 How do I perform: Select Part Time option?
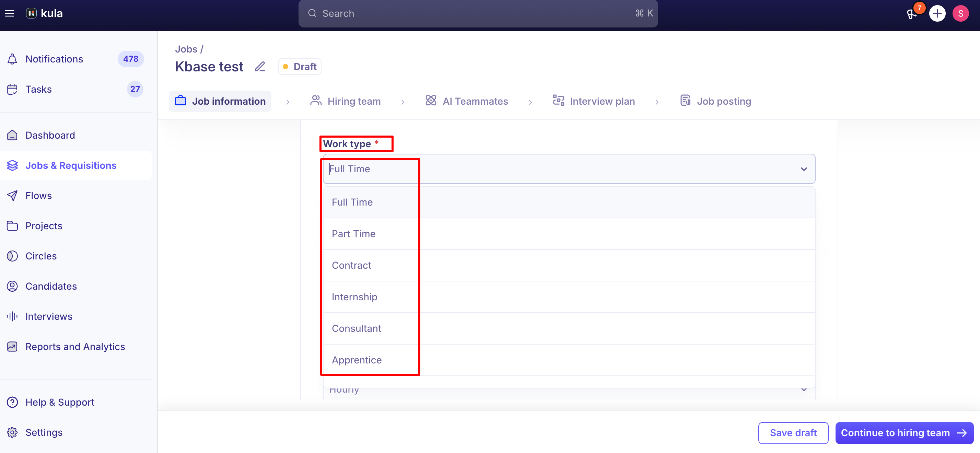[569, 234]
